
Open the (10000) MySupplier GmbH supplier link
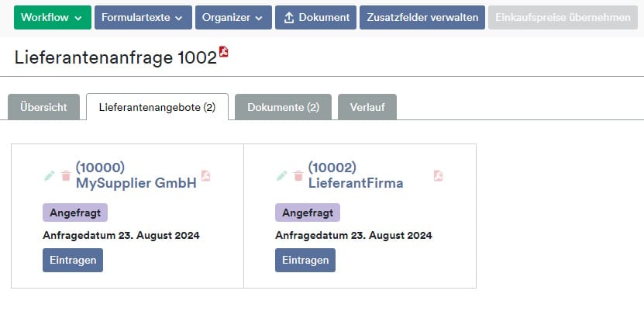[136, 175]
